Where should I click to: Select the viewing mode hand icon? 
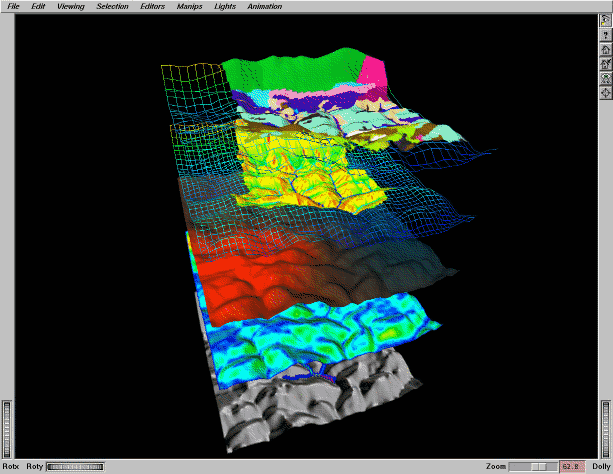click(605, 21)
